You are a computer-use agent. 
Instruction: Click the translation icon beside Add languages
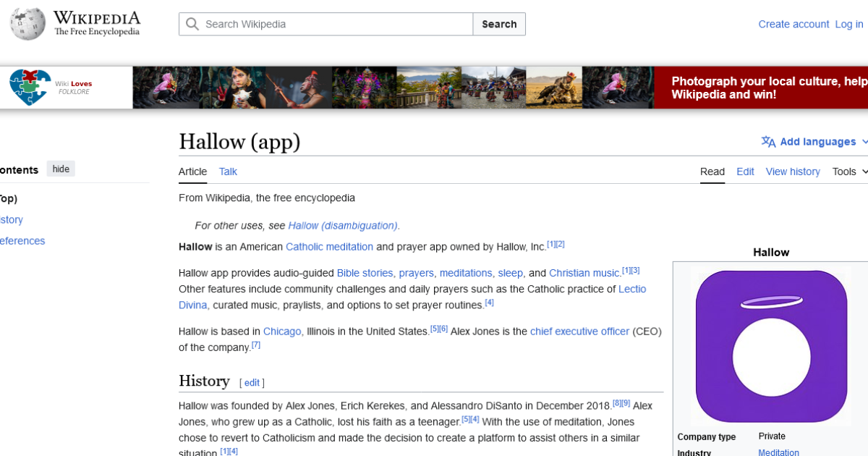(x=767, y=142)
